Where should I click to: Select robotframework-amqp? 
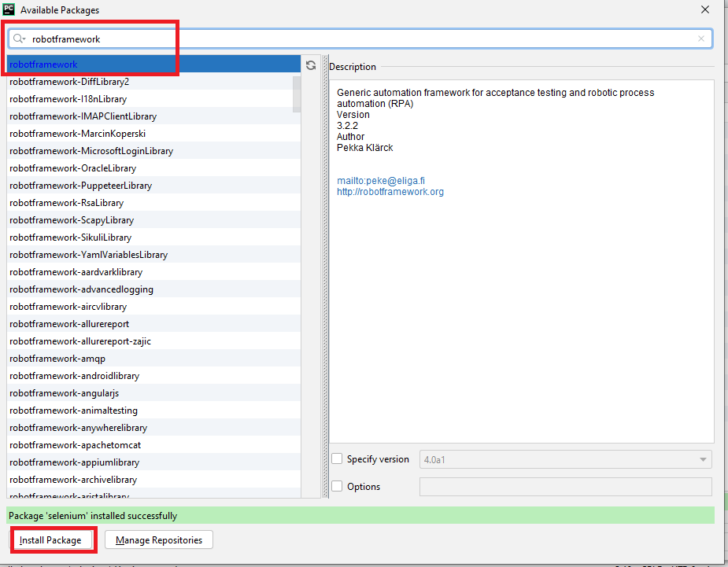[x=153, y=359]
